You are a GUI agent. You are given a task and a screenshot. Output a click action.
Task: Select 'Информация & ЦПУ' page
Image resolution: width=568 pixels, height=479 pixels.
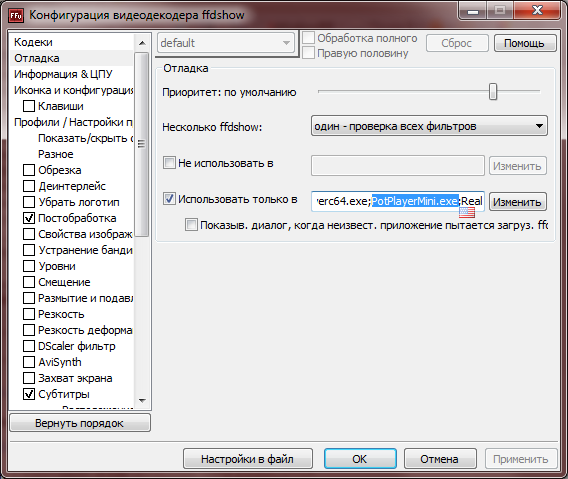63,74
